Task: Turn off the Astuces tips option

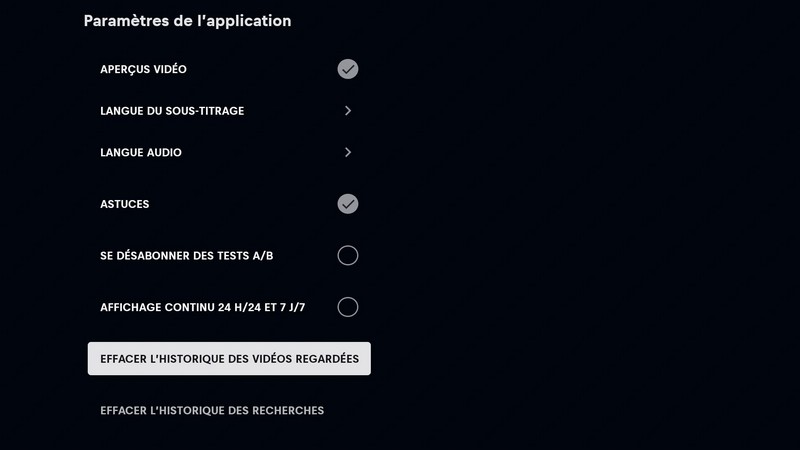Action: tap(347, 204)
